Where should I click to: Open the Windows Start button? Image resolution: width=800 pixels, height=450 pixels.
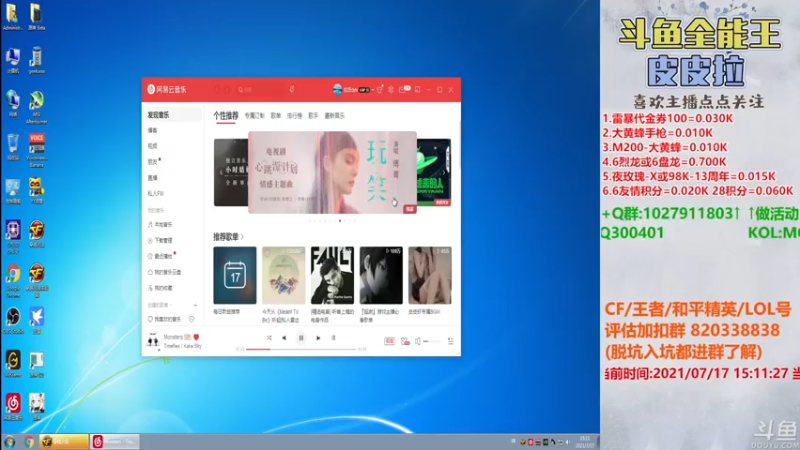point(9,442)
